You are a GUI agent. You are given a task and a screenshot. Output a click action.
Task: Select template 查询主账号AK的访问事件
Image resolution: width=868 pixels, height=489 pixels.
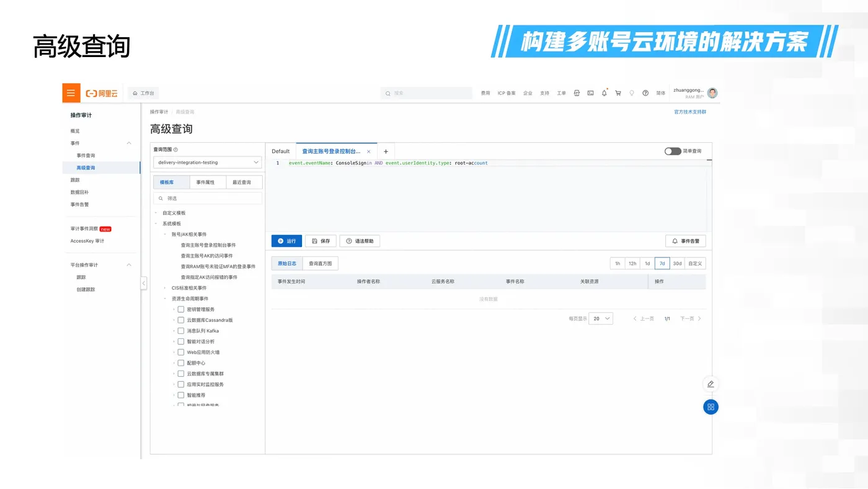pos(206,256)
